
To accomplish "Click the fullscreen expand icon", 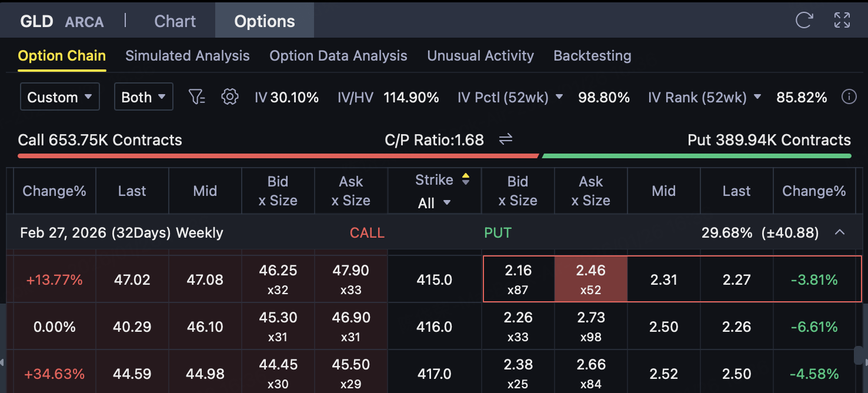I will pyautogui.click(x=842, y=21).
